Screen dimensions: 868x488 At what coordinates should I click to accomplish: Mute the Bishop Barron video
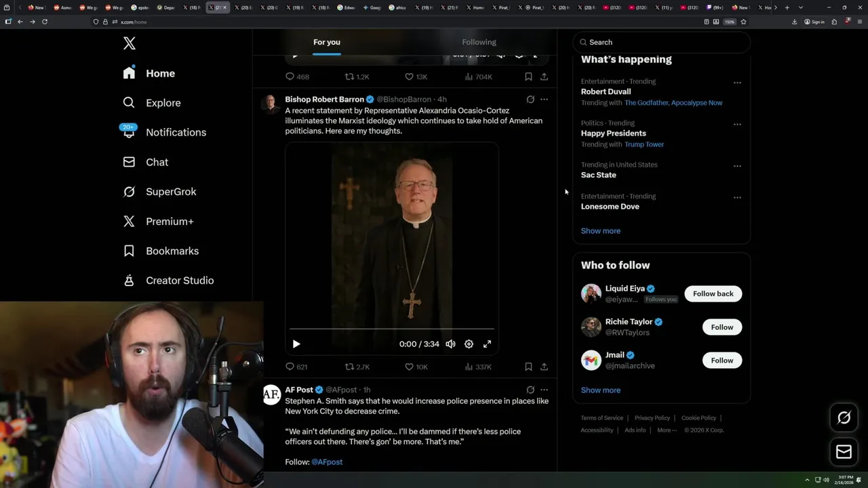(x=450, y=344)
